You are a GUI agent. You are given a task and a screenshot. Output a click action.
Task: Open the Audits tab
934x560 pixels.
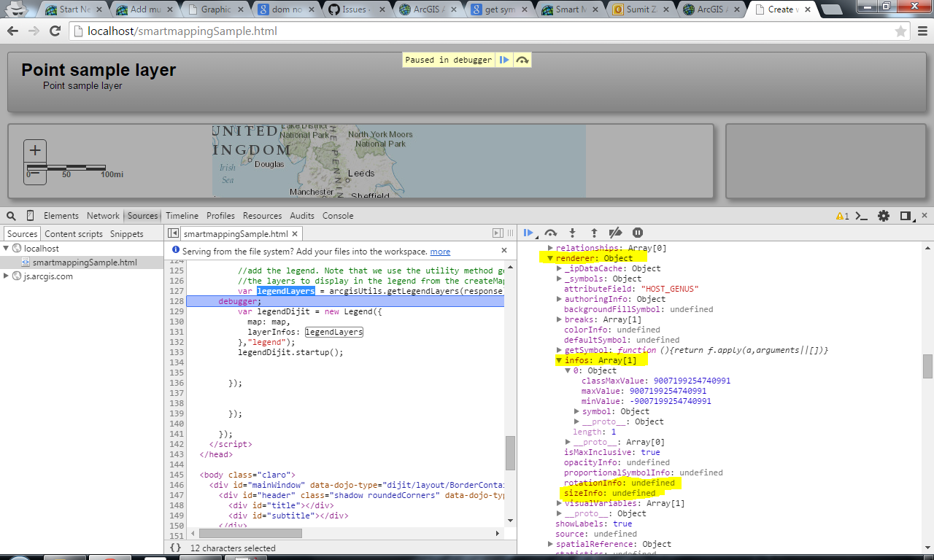pyautogui.click(x=302, y=216)
